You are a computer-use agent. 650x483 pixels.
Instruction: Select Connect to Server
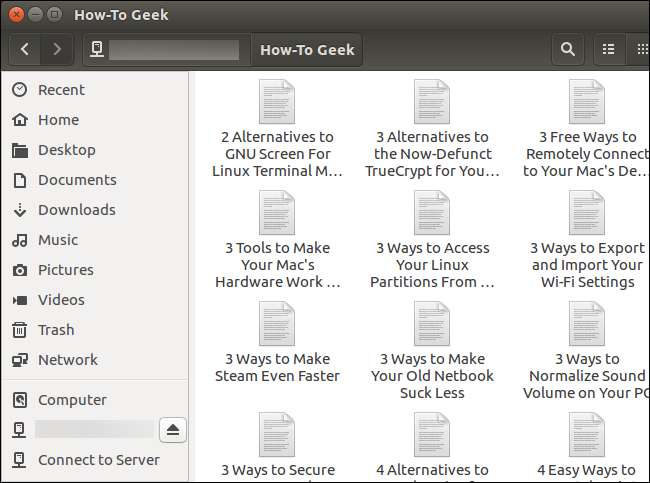pos(98,460)
